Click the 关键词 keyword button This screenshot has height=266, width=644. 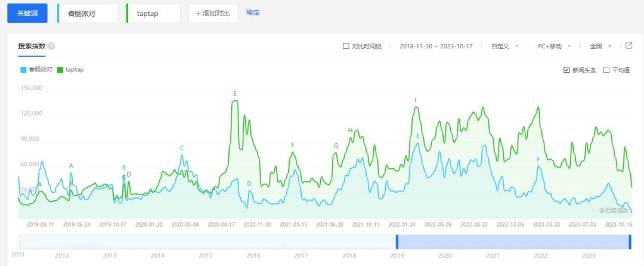pyautogui.click(x=27, y=13)
